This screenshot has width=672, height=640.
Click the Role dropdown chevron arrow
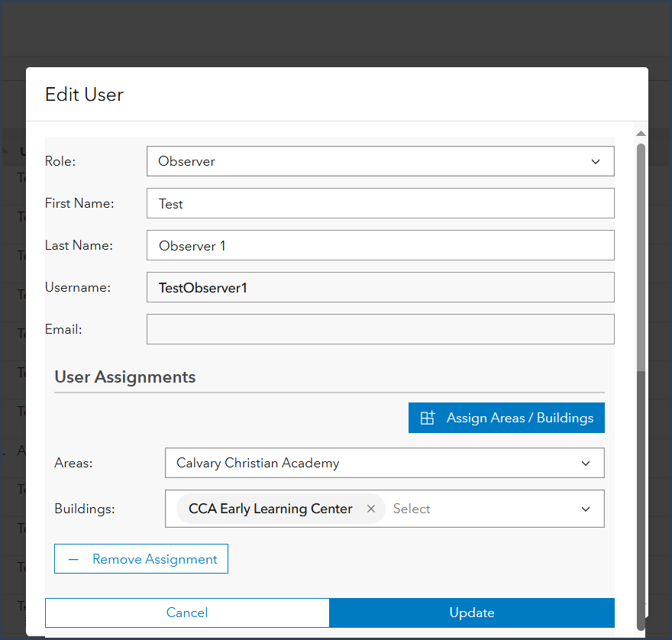[x=596, y=162]
